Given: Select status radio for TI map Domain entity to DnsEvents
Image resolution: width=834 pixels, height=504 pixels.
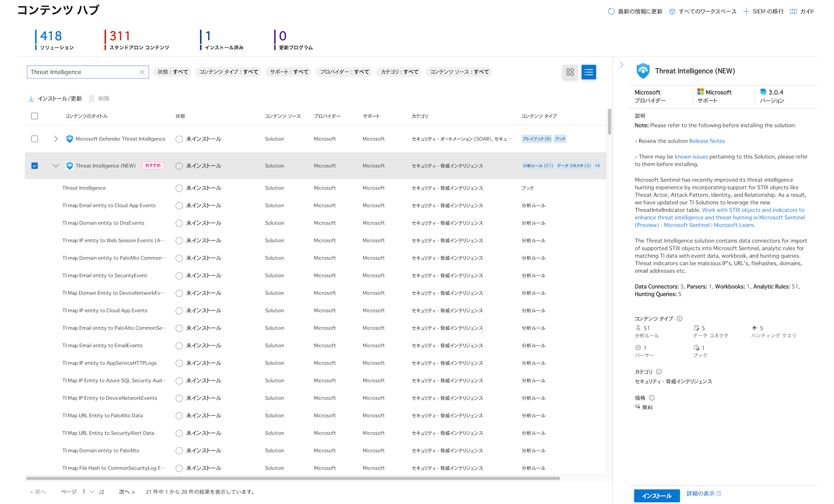Looking at the screenshot, I should click(x=179, y=223).
